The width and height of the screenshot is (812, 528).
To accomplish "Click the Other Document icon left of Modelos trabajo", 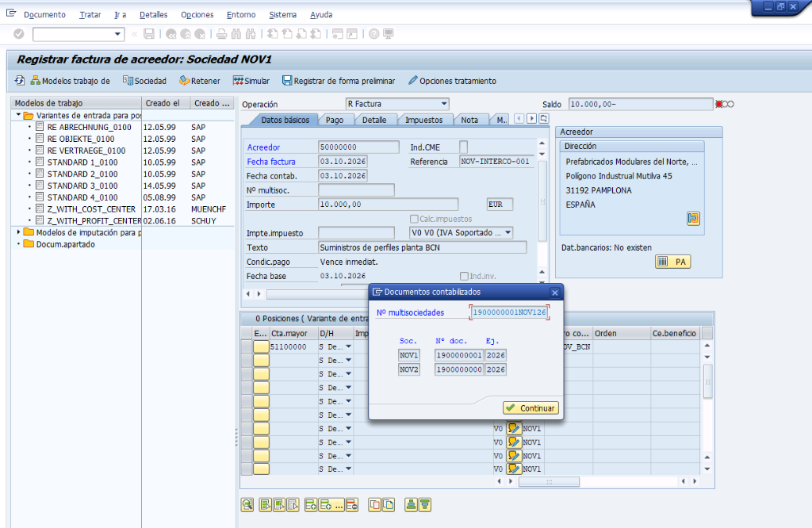I will click(x=20, y=80).
